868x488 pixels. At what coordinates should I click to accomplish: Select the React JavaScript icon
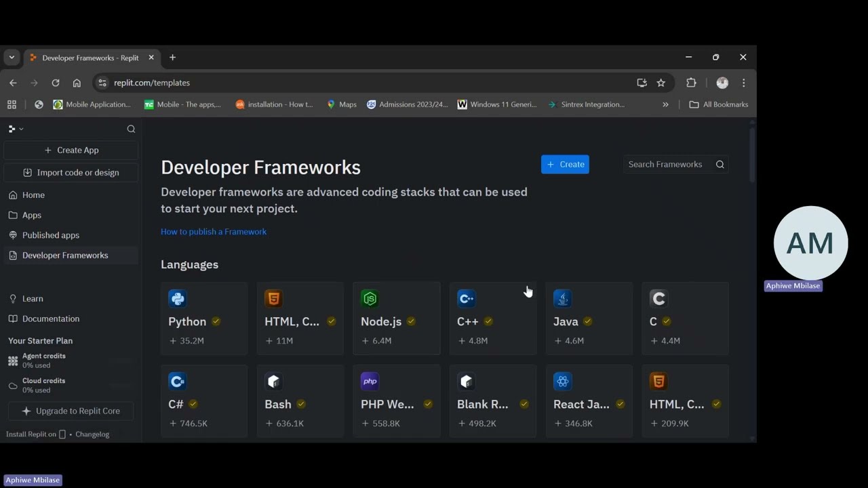coord(562,382)
